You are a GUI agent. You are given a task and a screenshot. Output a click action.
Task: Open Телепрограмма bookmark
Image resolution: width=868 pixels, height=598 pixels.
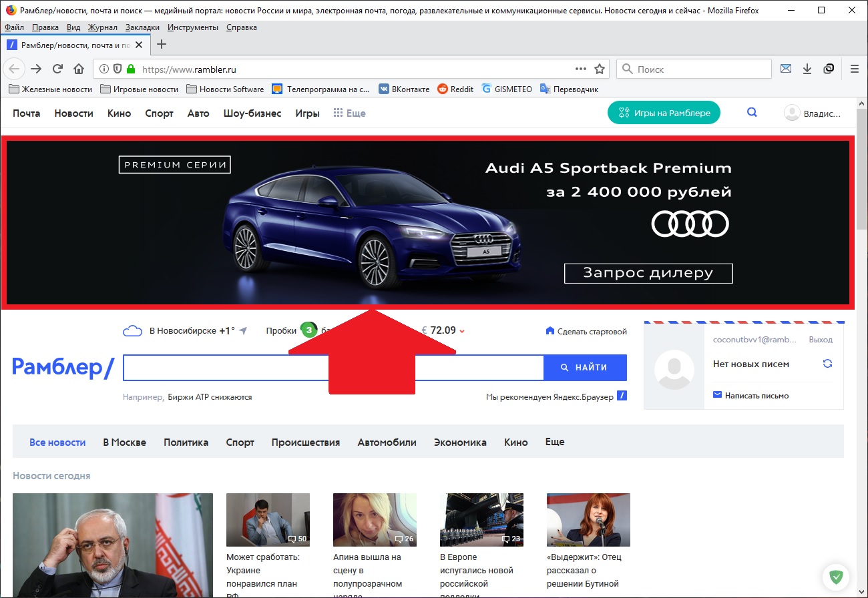320,89
